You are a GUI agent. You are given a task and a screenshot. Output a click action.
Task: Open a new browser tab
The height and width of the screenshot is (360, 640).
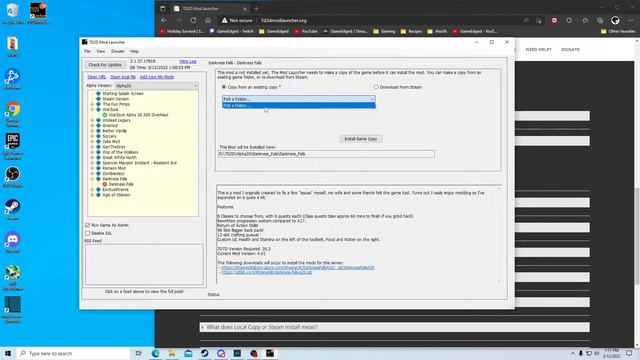pyautogui.click(x=256, y=8)
